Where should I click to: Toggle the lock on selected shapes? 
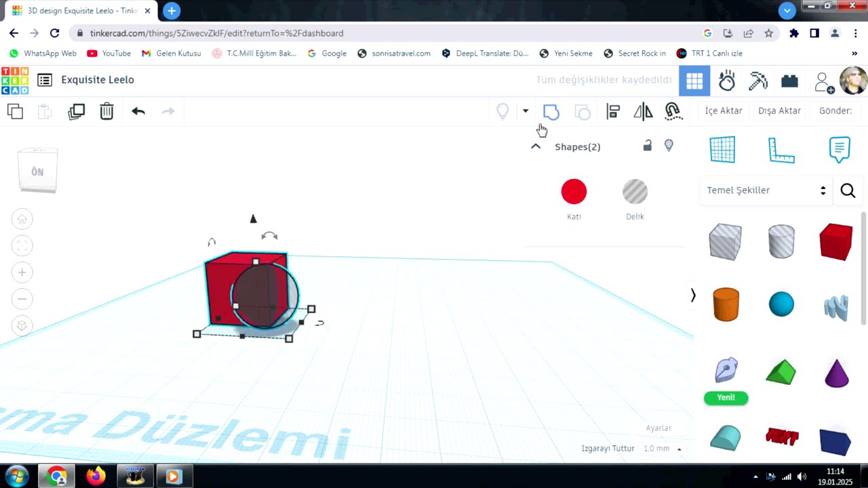tap(648, 146)
